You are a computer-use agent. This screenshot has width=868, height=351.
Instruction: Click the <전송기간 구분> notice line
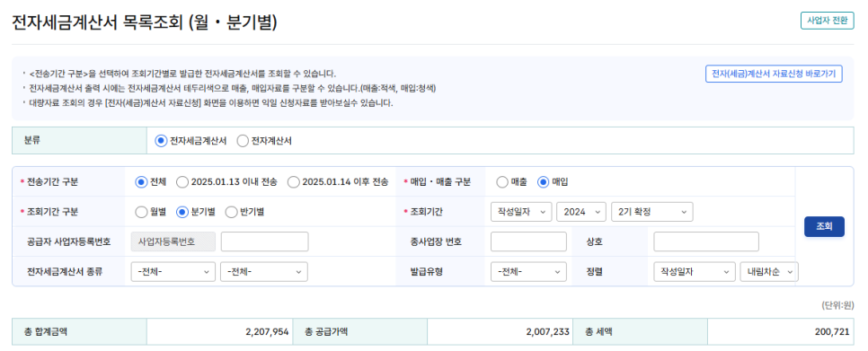(182, 74)
